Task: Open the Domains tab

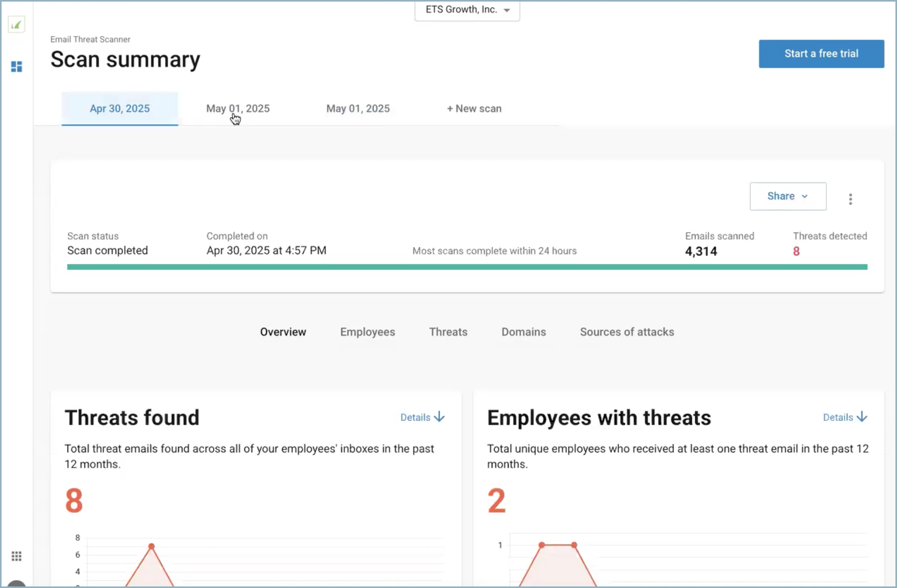Action: [x=523, y=332]
